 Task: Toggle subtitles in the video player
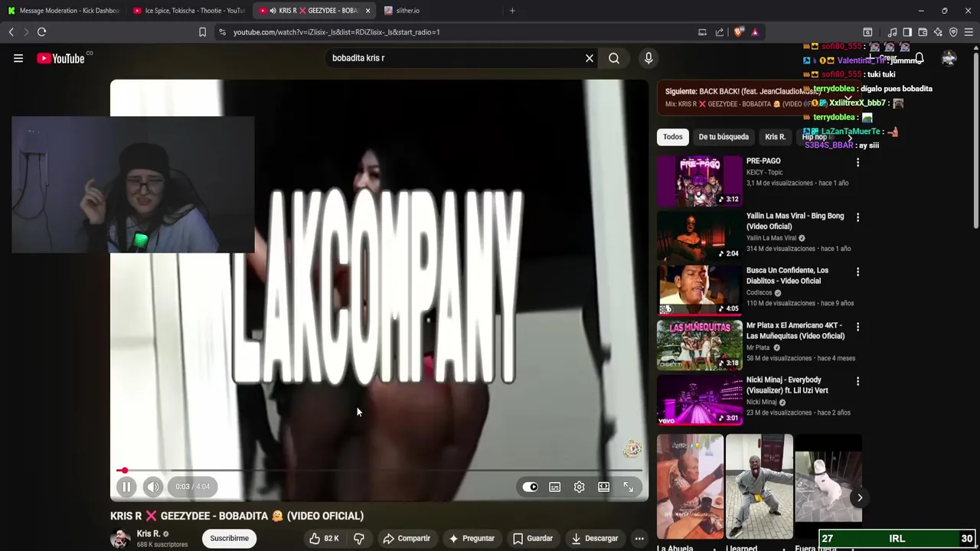point(555,487)
